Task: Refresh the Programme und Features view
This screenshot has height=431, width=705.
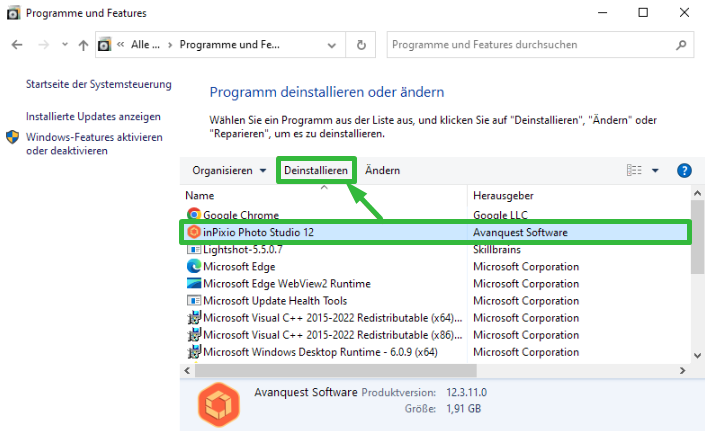Action: pos(361,44)
